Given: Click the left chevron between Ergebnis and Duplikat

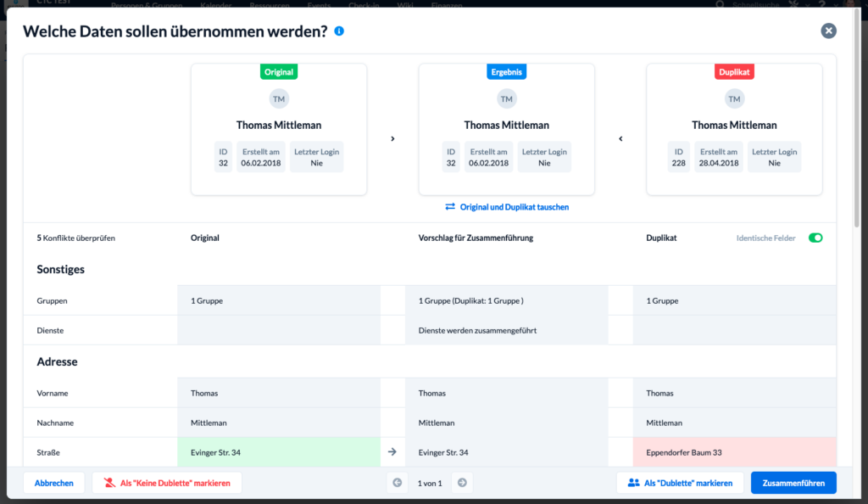Looking at the screenshot, I should [x=620, y=138].
